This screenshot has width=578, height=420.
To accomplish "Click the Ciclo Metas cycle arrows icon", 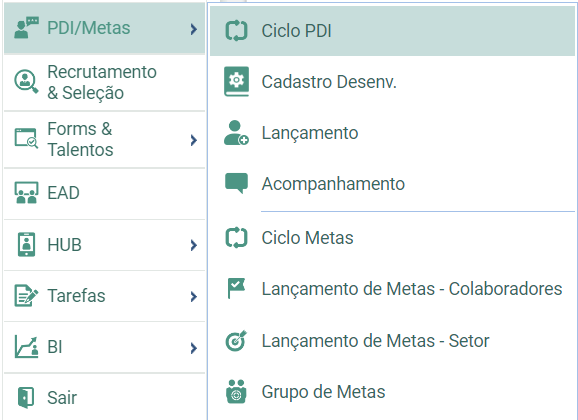I will point(236,238).
